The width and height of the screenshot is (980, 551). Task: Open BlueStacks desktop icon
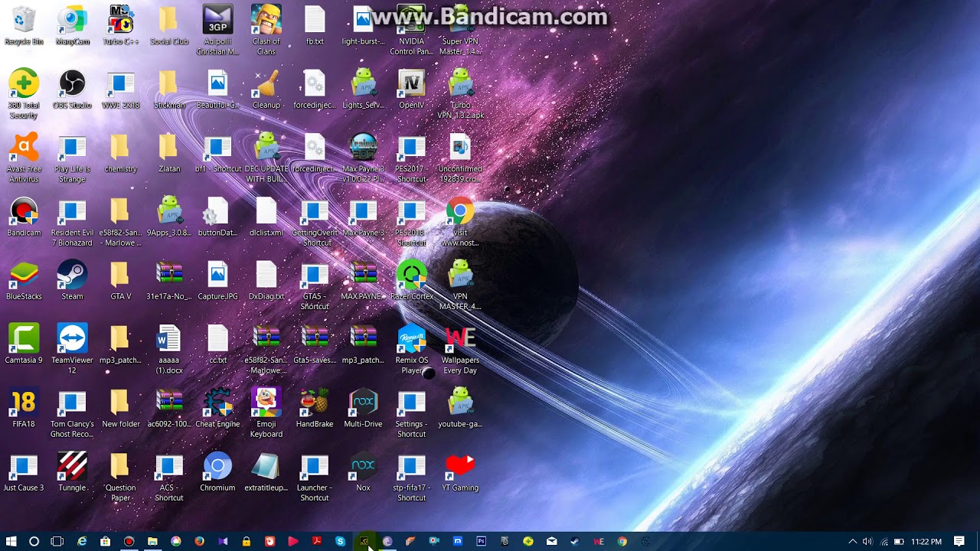[x=24, y=281]
